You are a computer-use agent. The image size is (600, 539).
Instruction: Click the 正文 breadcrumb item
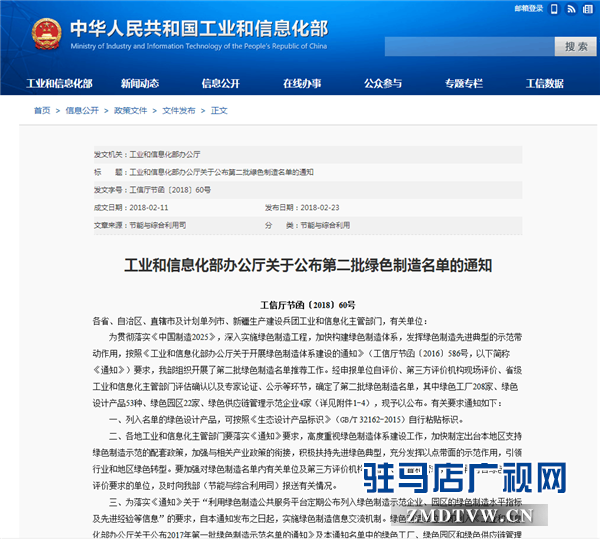pyautogui.click(x=220, y=110)
